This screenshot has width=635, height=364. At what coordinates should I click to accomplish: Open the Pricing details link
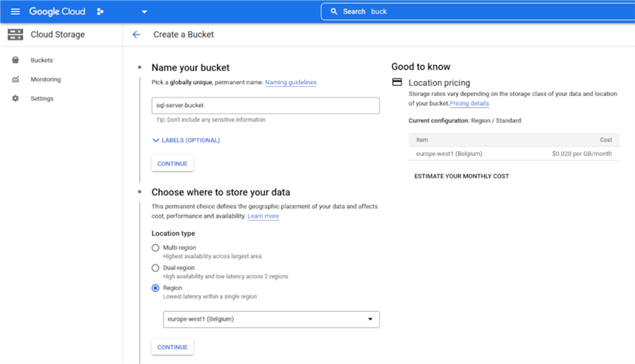pyautogui.click(x=469, y=103)
